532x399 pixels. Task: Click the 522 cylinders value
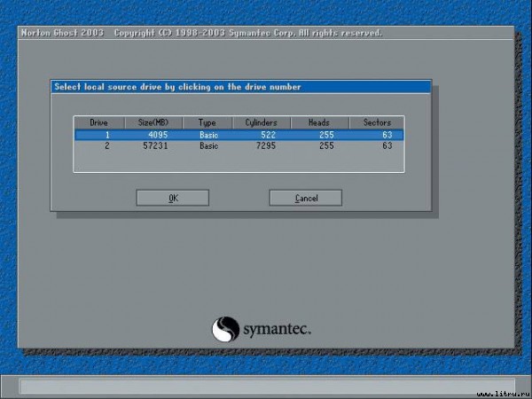pyautogui.click(x=269, y=135)
